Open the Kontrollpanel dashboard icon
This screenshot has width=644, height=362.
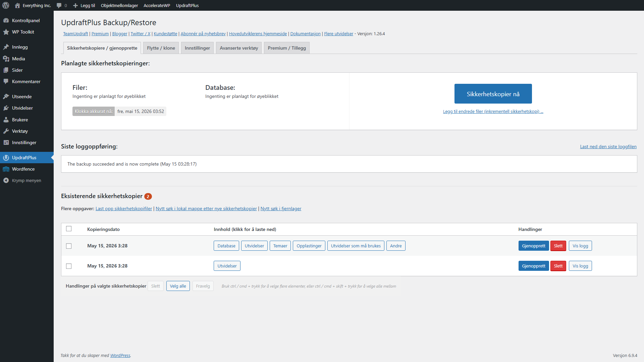(6, 20)
